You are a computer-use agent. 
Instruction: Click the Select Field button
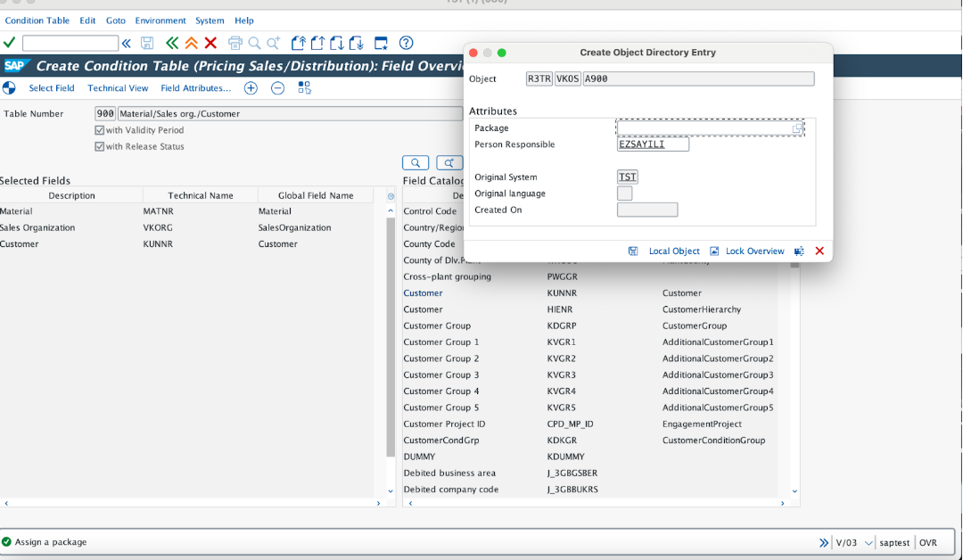point(52,87)
